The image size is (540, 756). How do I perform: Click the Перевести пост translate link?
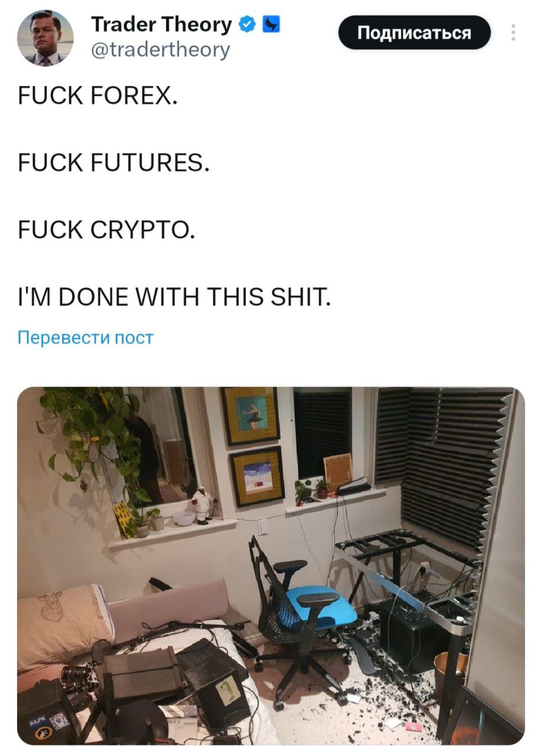85,338
